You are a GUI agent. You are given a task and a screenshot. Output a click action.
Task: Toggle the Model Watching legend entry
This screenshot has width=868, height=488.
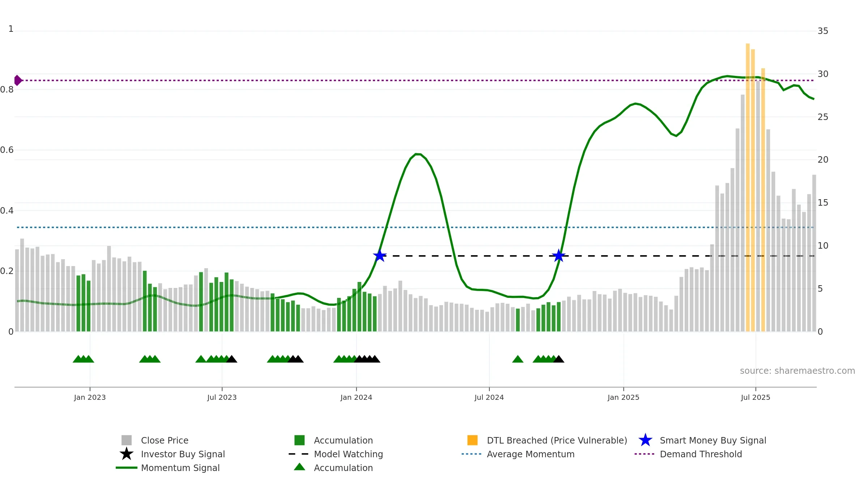tap(336, 454)
